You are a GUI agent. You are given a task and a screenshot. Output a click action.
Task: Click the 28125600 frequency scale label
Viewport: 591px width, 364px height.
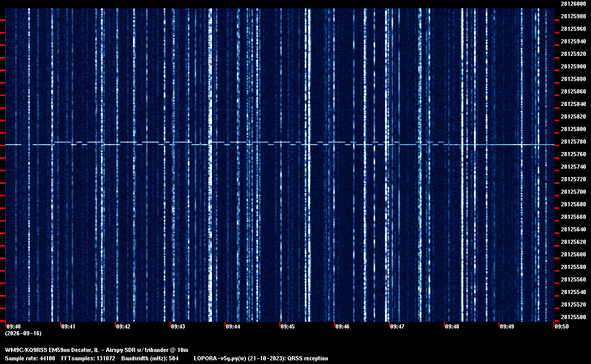click(573, 255)
